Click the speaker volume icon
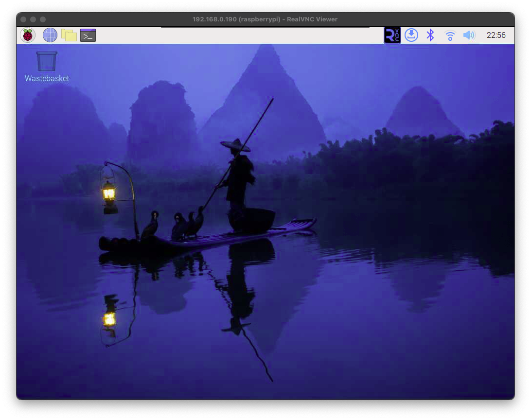Viewport: 531px width, 420px height. 469,35
